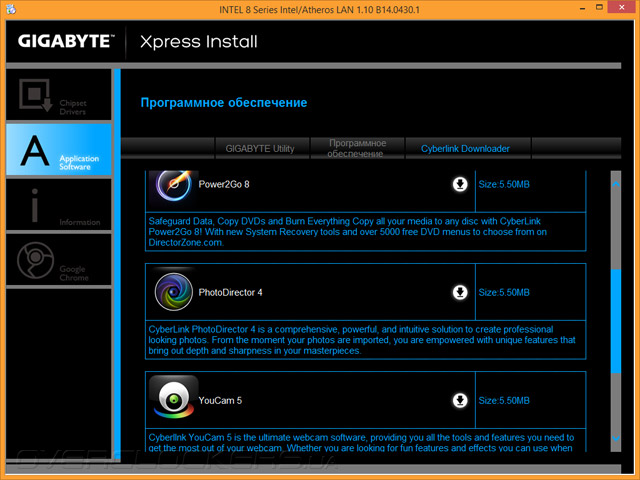Click the Power2Go 8 title text
Viewport: 640px width, 480px height.
(x=224, y=184)
